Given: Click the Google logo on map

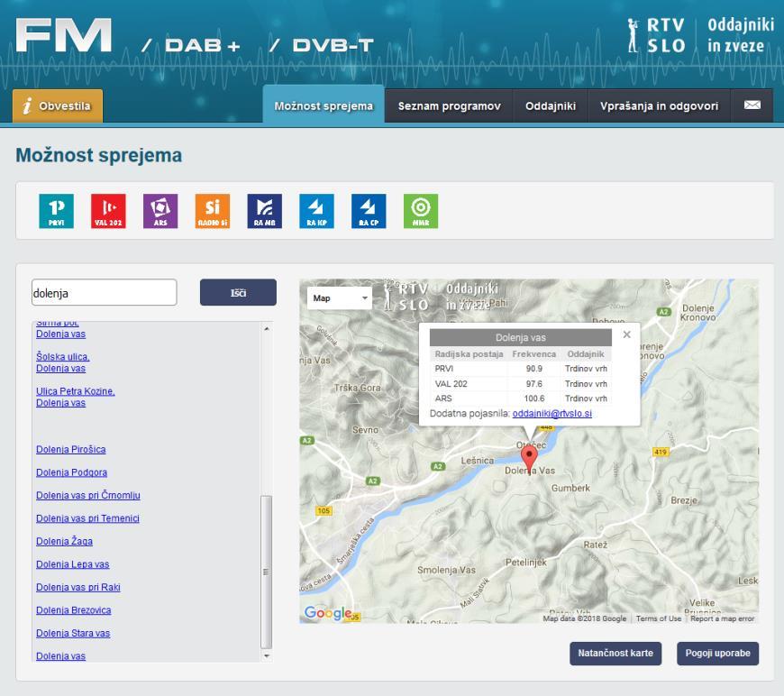Looking at the screenshot, I should (x=328, y=613).
